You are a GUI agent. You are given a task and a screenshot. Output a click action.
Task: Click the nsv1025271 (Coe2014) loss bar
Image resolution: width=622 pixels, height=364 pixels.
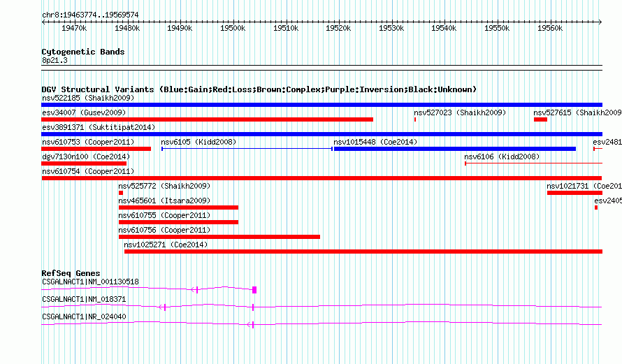pos(363,252)
